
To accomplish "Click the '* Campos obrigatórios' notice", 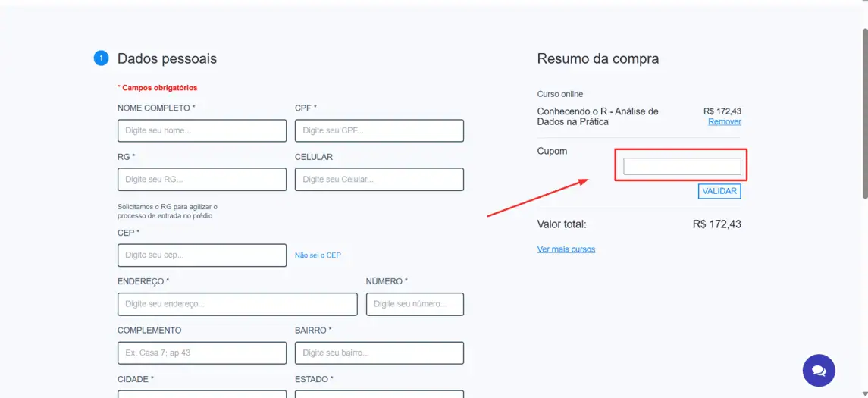I will click(x=157, y=87).
